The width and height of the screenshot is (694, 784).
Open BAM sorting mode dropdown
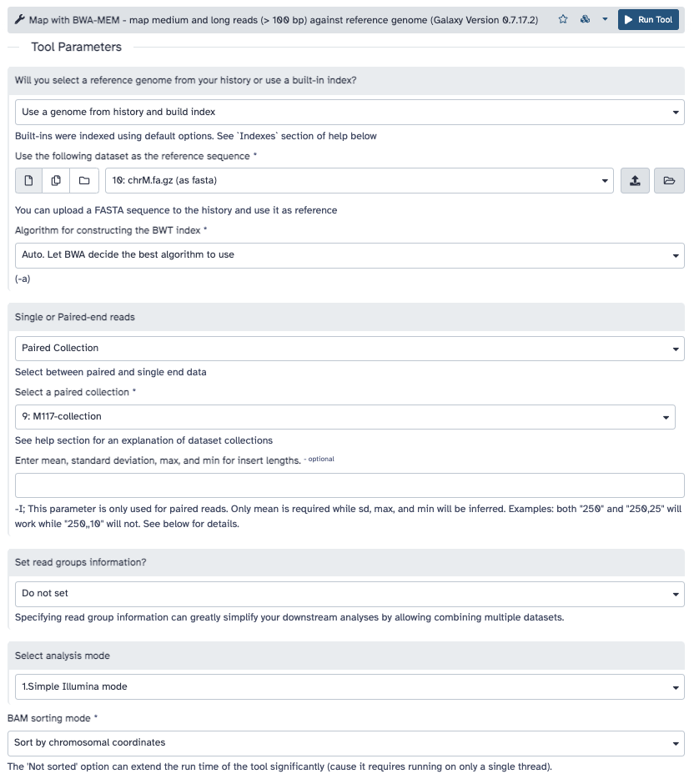(x=346, y=743)
